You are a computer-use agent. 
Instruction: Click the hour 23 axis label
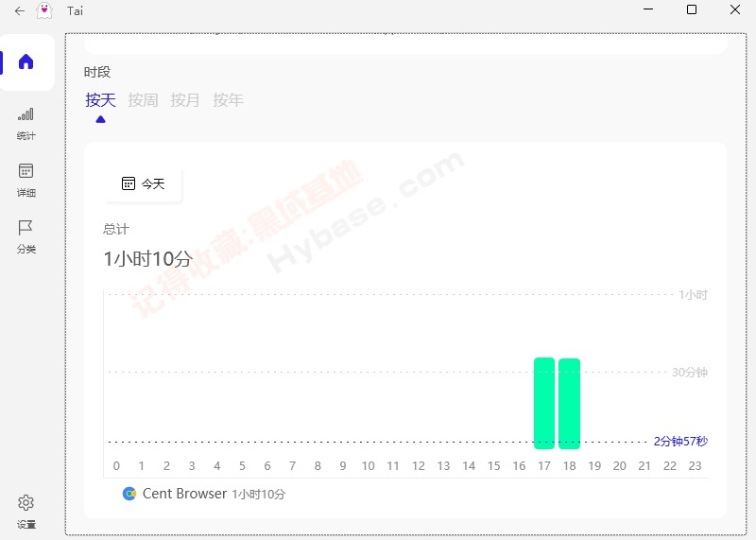[x=695, y=465]
